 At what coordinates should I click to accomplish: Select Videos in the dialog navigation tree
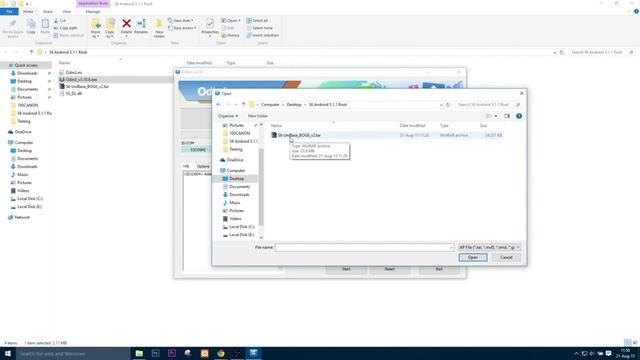pos(235,219)
